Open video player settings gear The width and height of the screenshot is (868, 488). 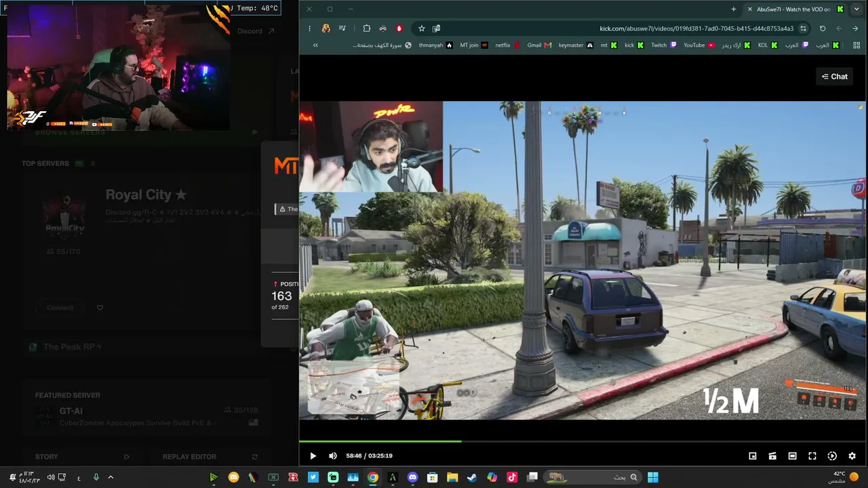point(852,456)
